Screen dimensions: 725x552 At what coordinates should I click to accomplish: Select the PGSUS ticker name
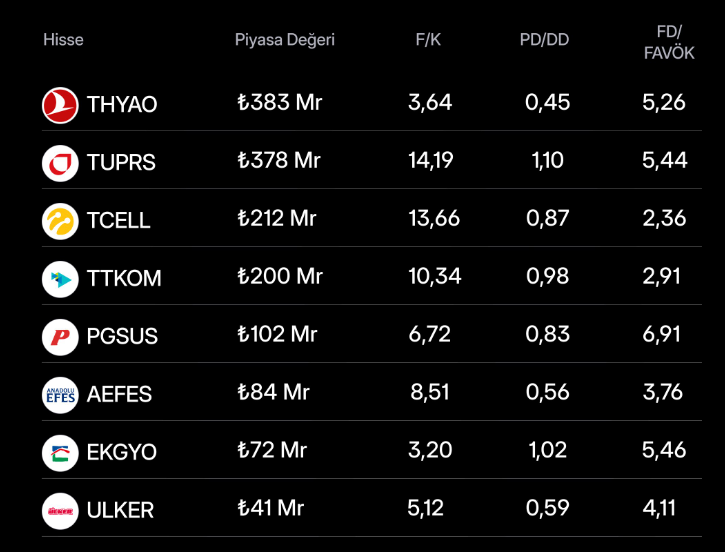[x=122, y=337]
